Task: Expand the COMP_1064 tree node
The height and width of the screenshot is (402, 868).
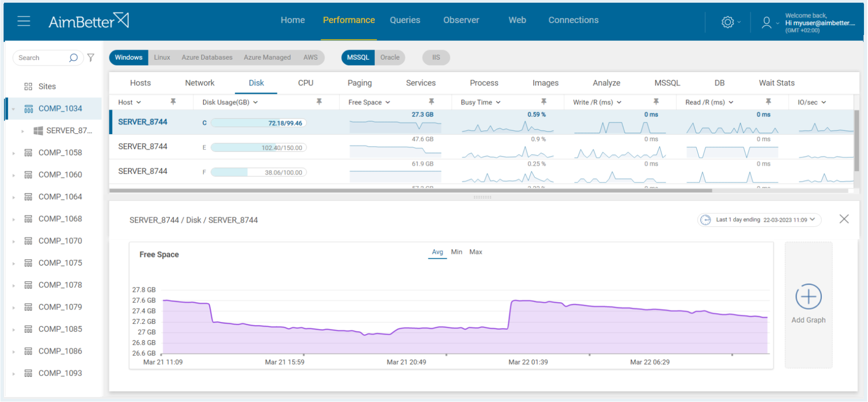Action: (x=13, y=197)
